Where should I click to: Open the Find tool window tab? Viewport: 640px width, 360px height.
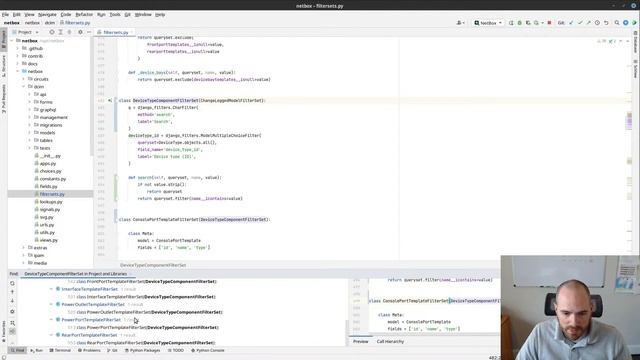coord(18,350)
